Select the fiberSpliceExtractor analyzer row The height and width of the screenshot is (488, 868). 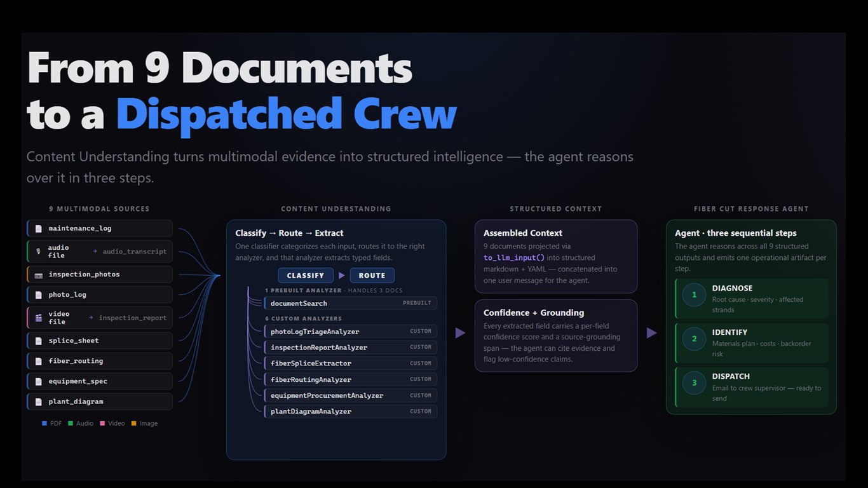[x=351, y=363]
